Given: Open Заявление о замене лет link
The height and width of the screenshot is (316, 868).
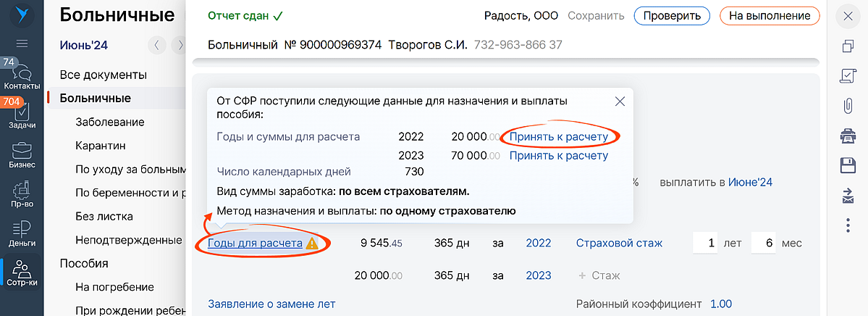Looking at the screenshot, I should point(271,304).
